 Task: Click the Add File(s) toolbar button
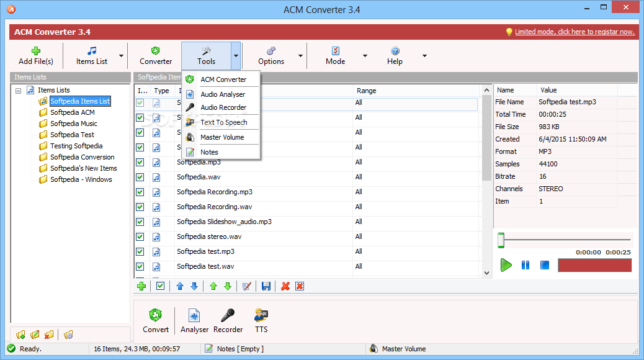click(x=36, y=56)
